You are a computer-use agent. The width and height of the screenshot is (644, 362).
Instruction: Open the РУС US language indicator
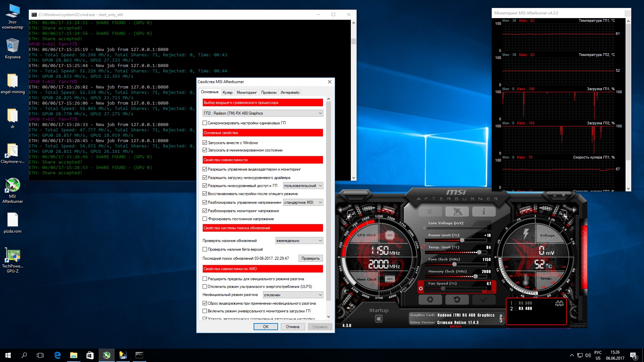[598, 355]
